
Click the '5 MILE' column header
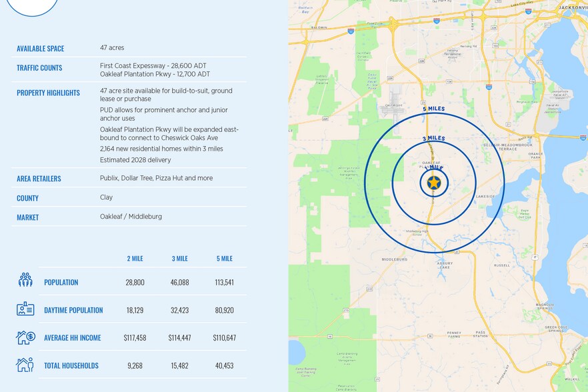click(x=225, y=259)
